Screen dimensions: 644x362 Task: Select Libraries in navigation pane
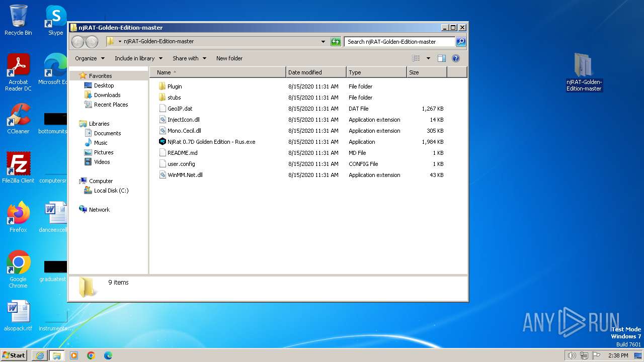pyautogui.click(x=99, y=124)
